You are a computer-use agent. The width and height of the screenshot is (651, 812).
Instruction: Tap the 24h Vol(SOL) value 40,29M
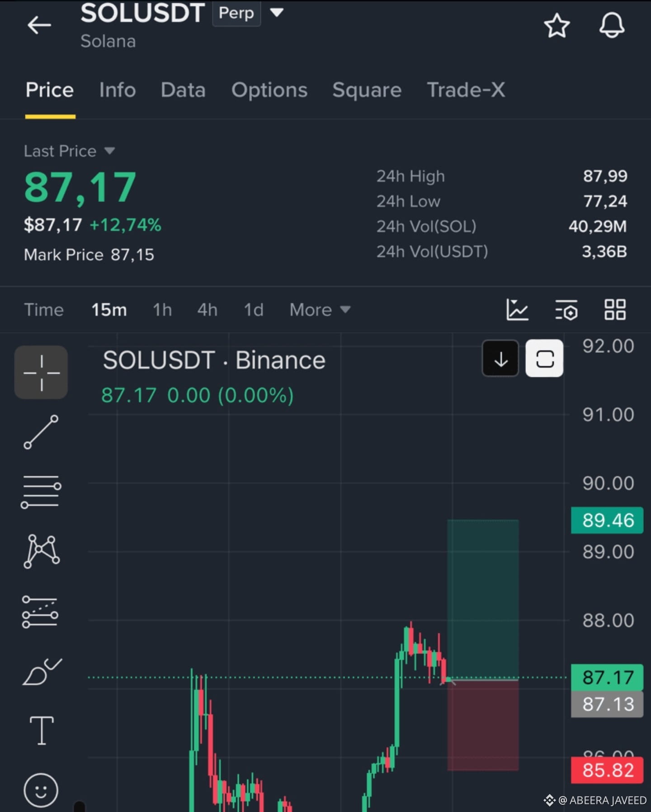598,226
